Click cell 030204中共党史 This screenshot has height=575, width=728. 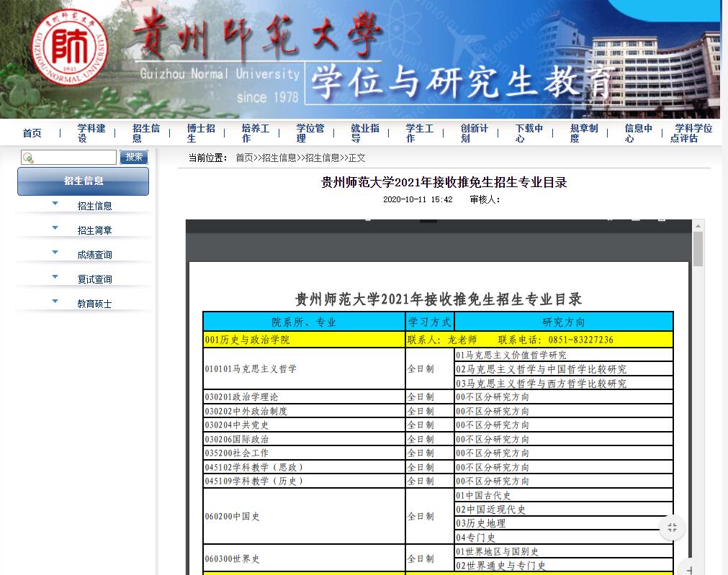coord(304,425)
